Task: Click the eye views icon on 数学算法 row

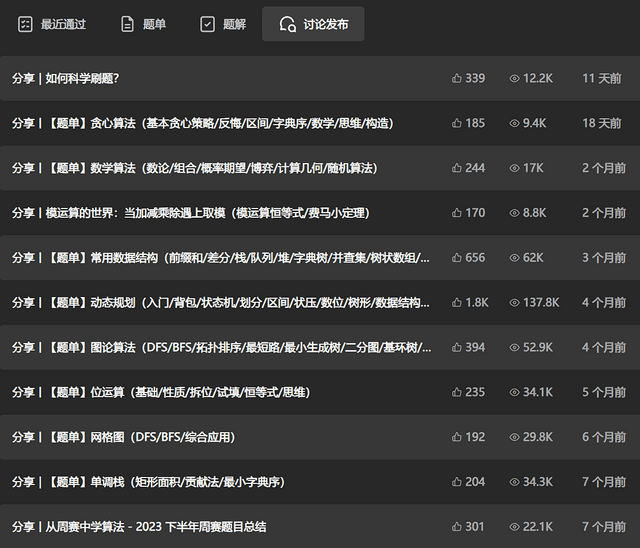Action: (x=515, y=168)
